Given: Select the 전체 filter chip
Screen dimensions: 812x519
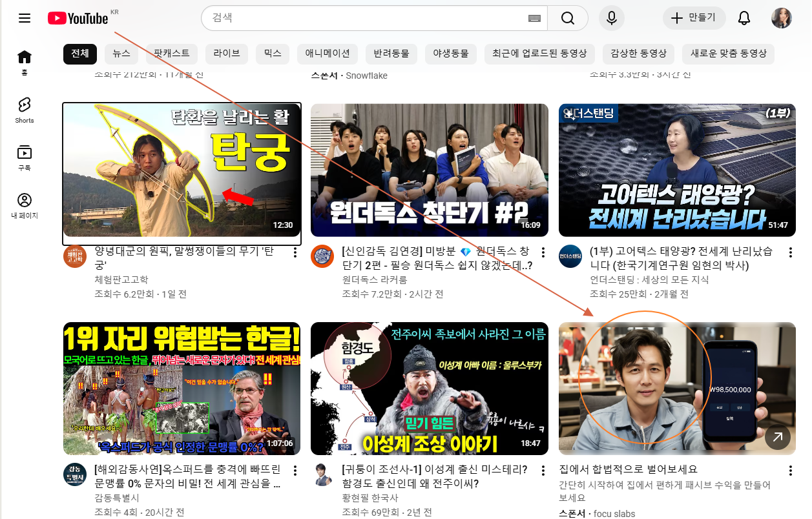Looking at the screenshot, I should point(80,54).
